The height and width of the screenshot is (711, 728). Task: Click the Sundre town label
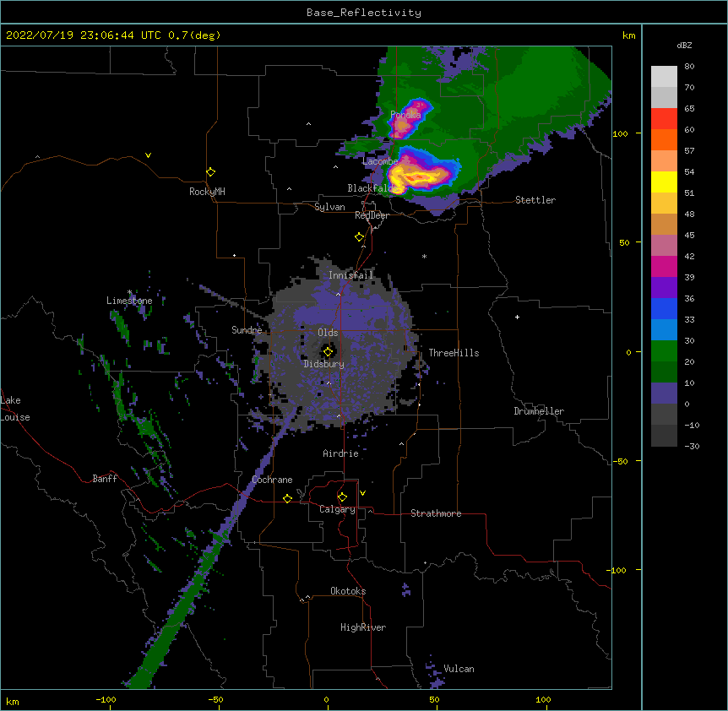coord(247,330)
